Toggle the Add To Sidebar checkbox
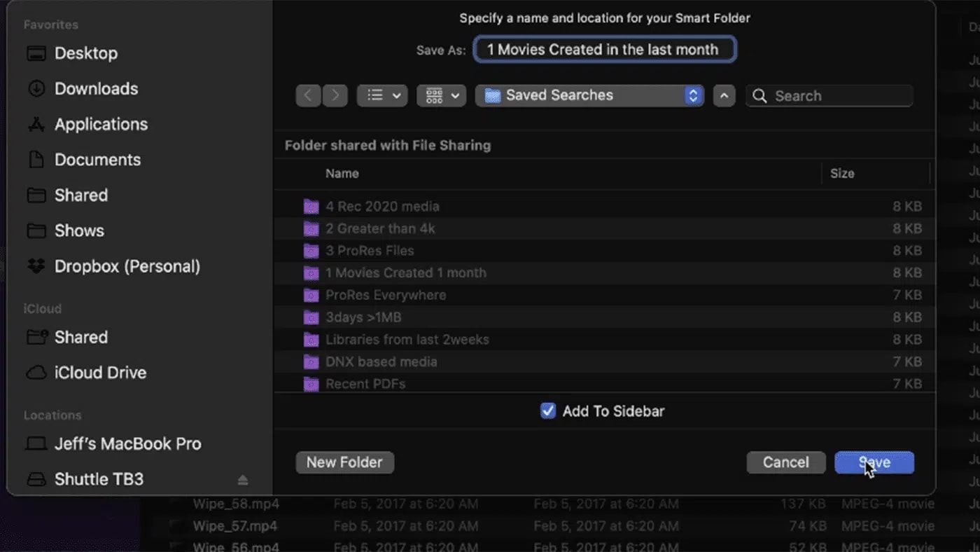This screenshot has width=980, height=552. click(x=548, y=411)
